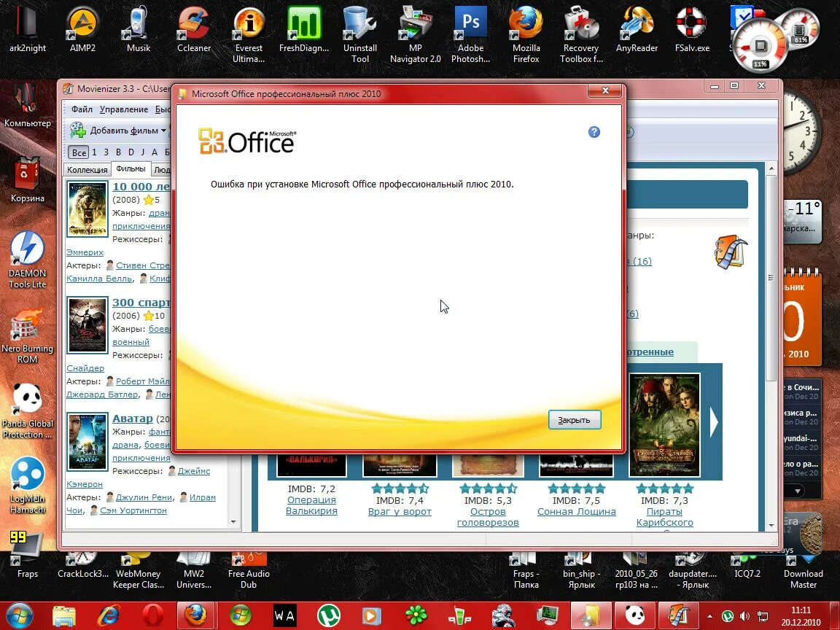Open the Управление menu in Movienizer
This screenshot has width=840, height=630.
tap(124, 109)
